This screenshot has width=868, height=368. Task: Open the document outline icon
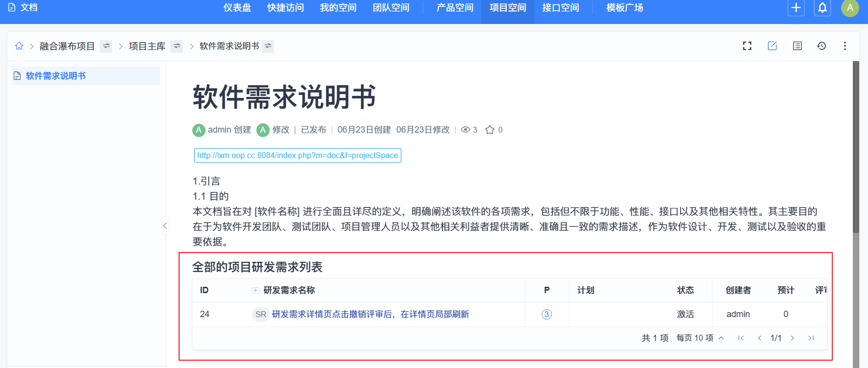[x=798, y=46]
